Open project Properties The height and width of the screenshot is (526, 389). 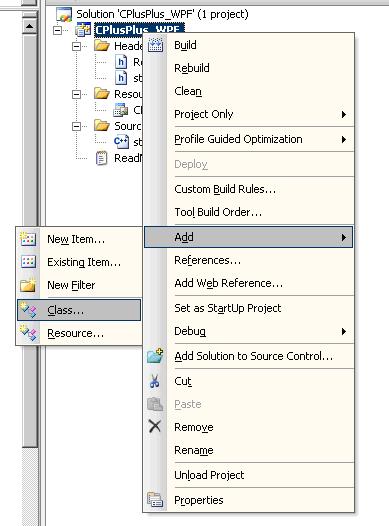[248, 500]
